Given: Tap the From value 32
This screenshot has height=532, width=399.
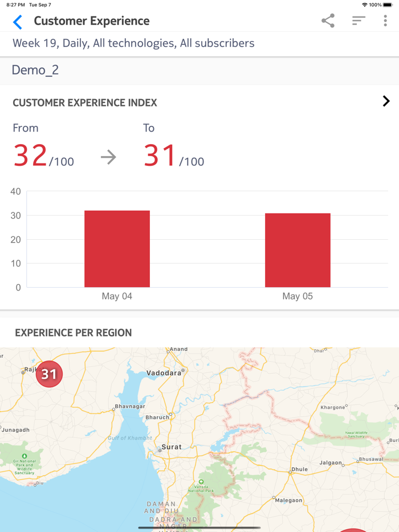Looking at the screenshot, I should [x=30, y=155].
